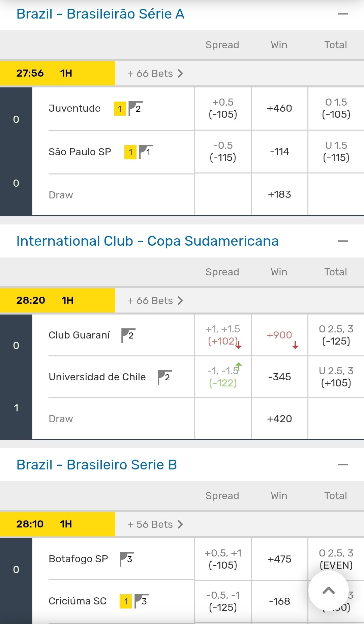This screenshot has width=364, height=624.
Task: Click Juventude's corner flag icon
Action: point(135,108)
